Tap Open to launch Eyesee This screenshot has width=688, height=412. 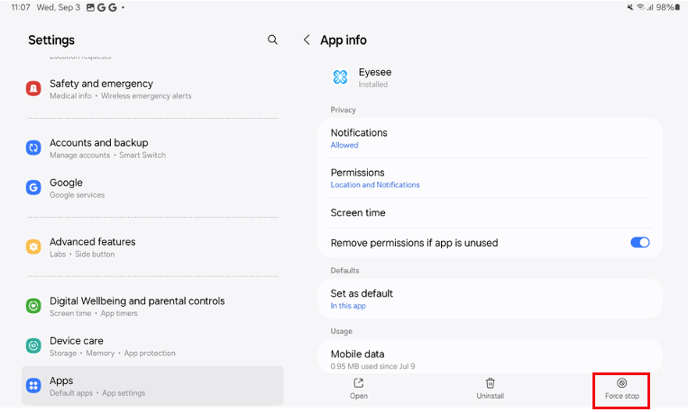click(358, 389)
